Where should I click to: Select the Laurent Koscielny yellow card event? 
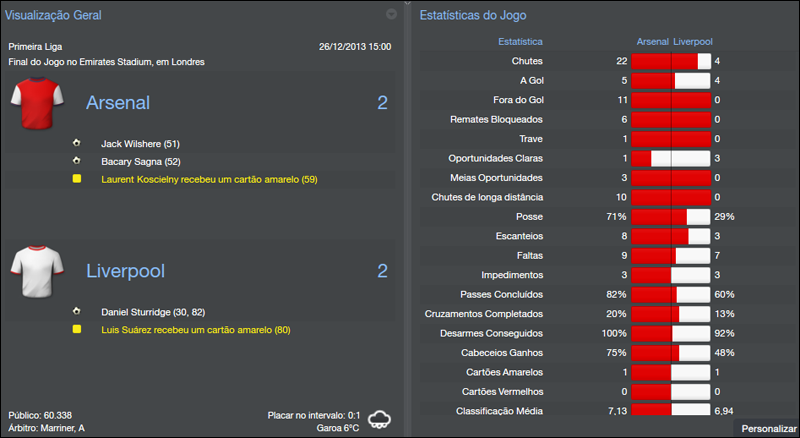[209, 179]
